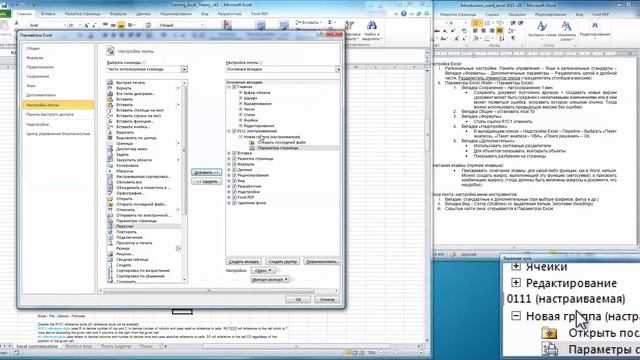Click the dialog horizontal scrollbar
640x360 pixels.
[218, 291]
